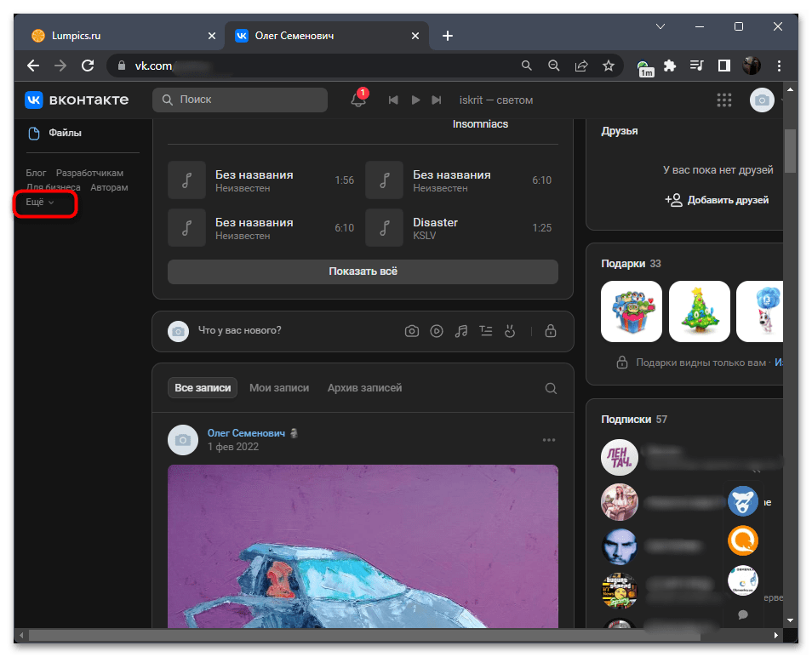Open the Лентач subscription avatar
812x657 pixels.
click(x=620, y=458)
